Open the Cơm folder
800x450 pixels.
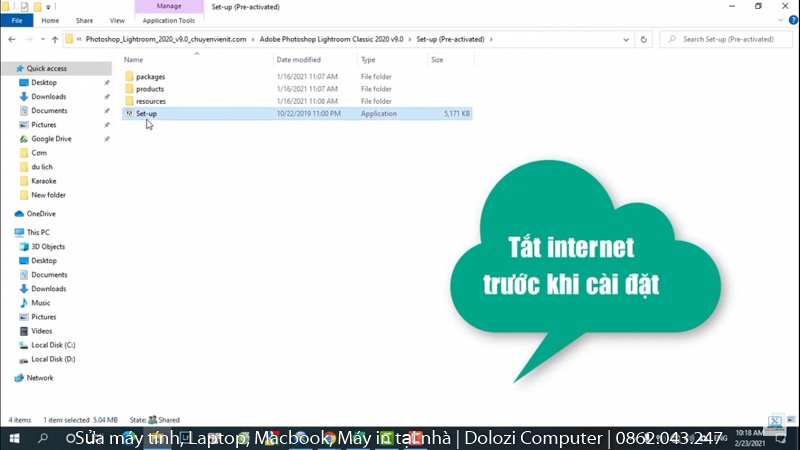tap(39, 153)
